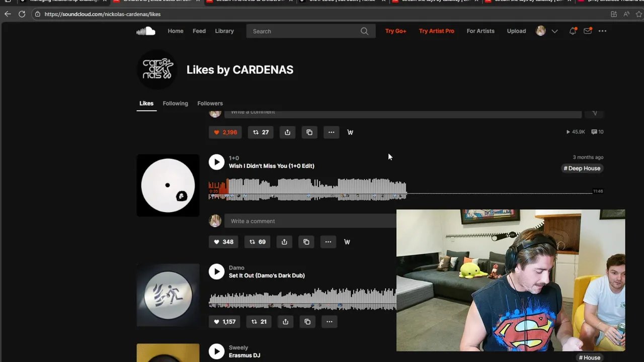Open artist 1+0 link
644x362 pixels.
click(234, 158)
